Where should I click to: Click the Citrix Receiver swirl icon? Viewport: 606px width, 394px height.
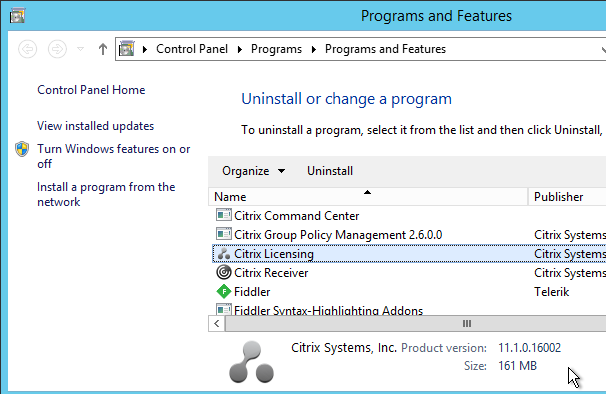pyautogui.click(x=224, y=273)
